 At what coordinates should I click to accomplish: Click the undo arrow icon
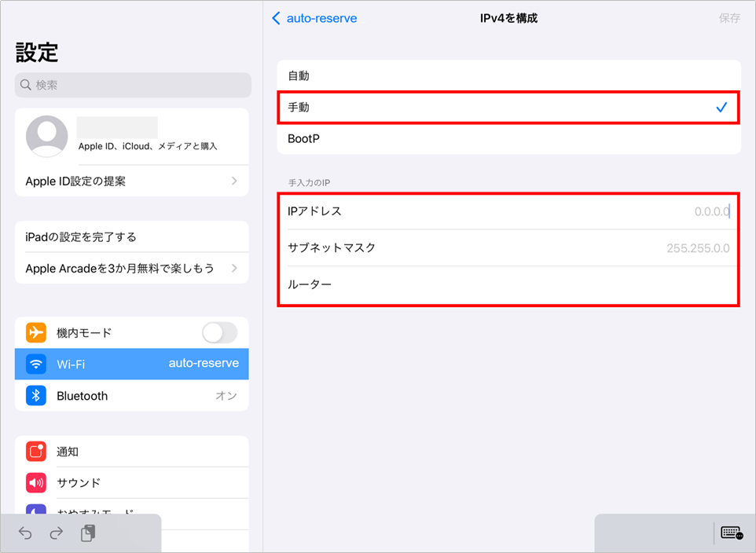(x=25, y=533)
